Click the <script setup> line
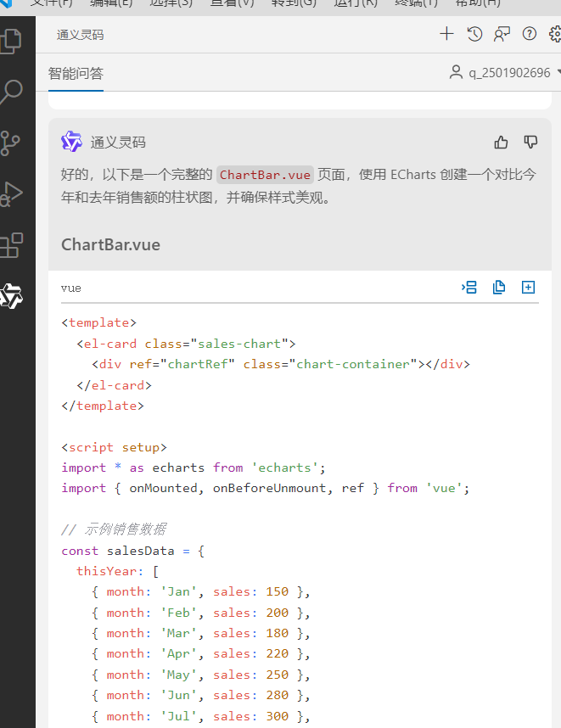Viewport: 561px width, 728px height. [x=114, y=447]
